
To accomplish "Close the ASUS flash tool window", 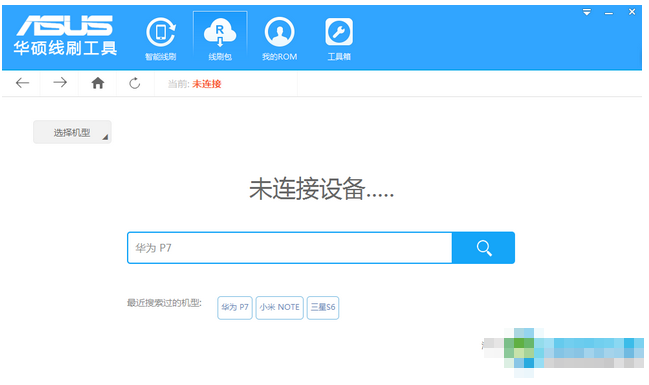I will coord(632,12).
